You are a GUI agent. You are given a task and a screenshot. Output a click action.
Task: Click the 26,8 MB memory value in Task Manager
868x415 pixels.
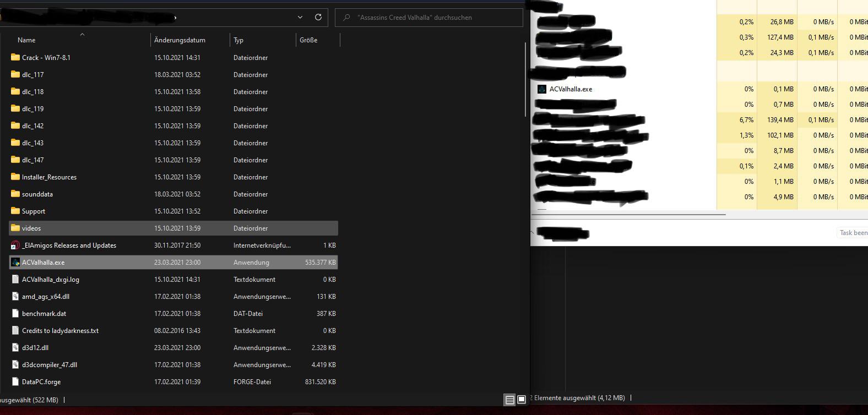(782, 22)
